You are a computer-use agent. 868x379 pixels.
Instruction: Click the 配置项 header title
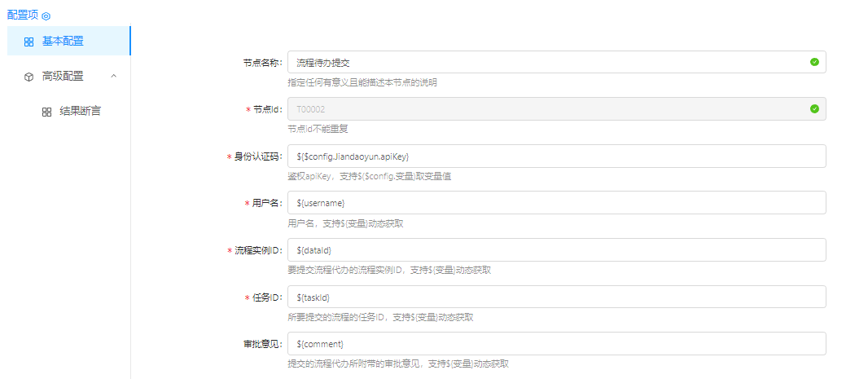pyautogui.click(x=22, y=15)
